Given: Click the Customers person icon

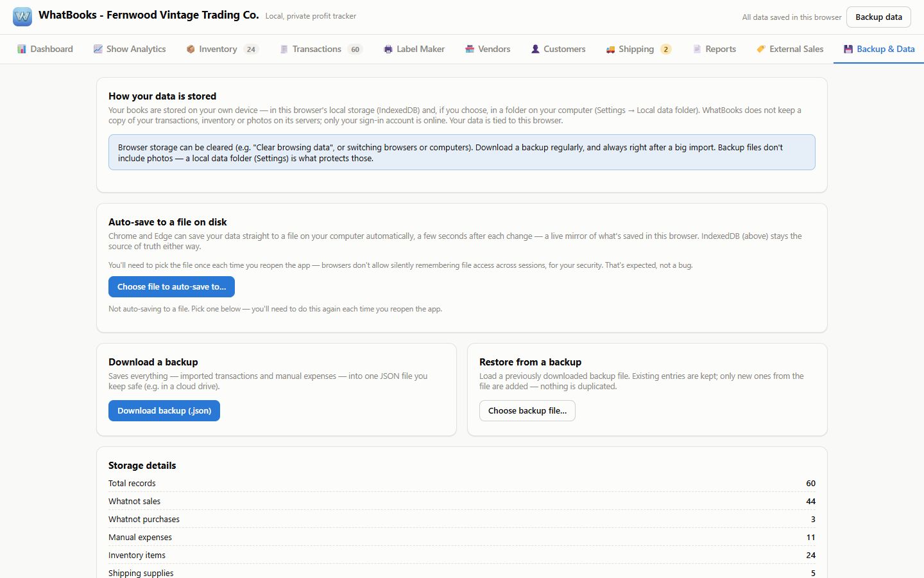Looking at the screenshot, I should 535,49.
